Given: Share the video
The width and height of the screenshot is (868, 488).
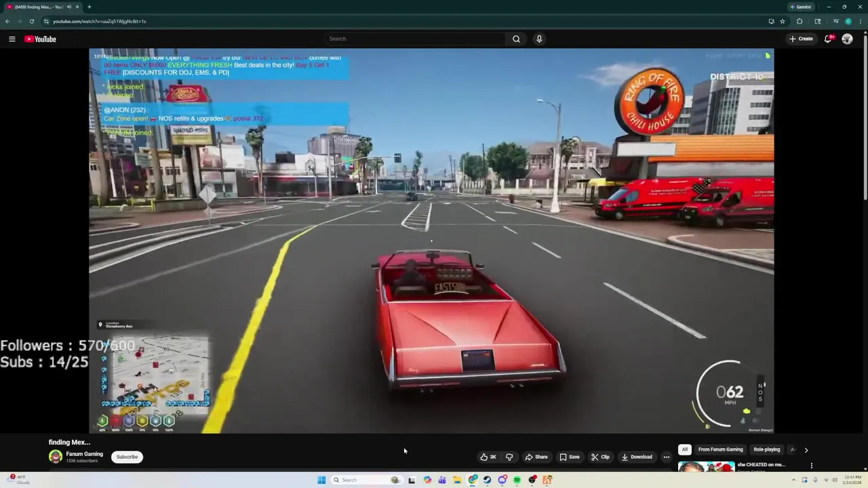Looking at the screenshot, I should pos(536,457).
